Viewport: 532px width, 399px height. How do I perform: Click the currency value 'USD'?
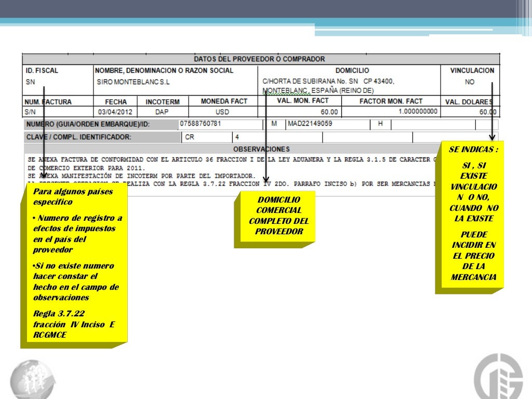pyautogui.click(x=222, y=112)
